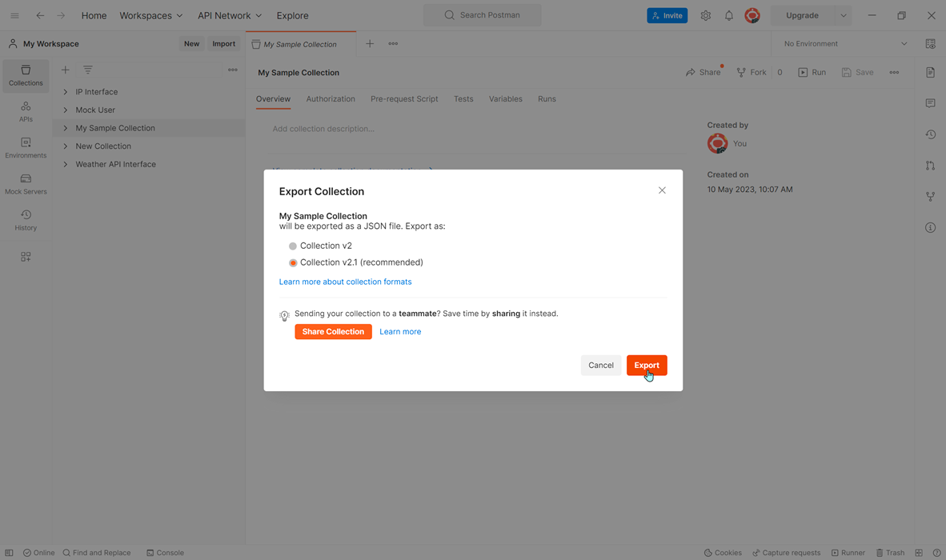Screen dimensions: 946x560
Task: Open the Console in status bar
Action: coord(166,553)
